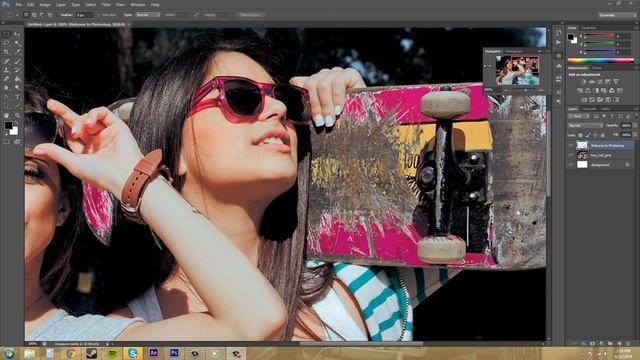Switch to the Histogram tab

click(x=514, y=51)
